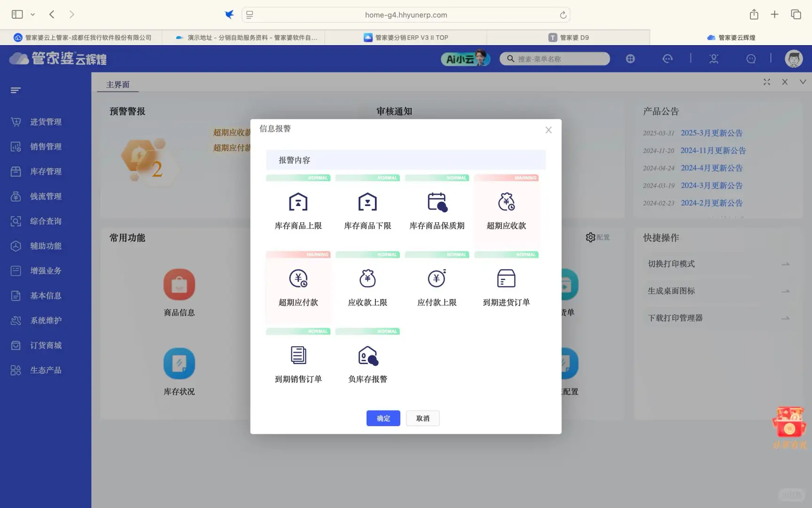This screenshot has width=812, height=508.
Task: Open the Ai小云 assistant
Action: 465,58
